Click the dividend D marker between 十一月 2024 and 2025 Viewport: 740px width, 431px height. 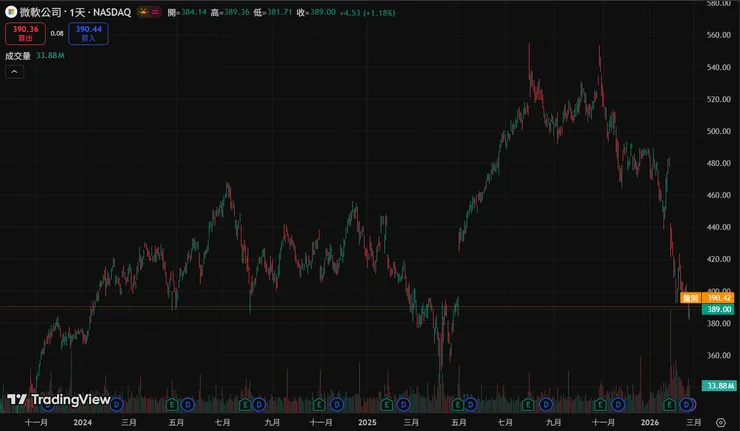(x=336, y=405)
